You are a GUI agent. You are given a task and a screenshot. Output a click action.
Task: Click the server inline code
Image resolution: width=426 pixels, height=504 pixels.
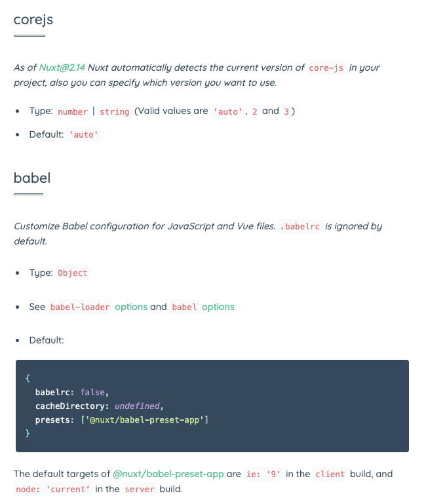pos(140,489)
